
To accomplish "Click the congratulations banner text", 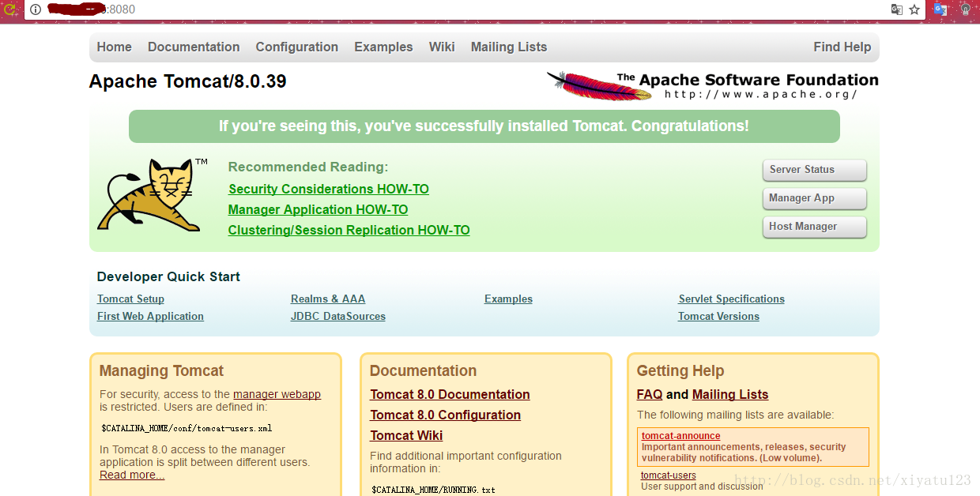I will coord(484,126).
